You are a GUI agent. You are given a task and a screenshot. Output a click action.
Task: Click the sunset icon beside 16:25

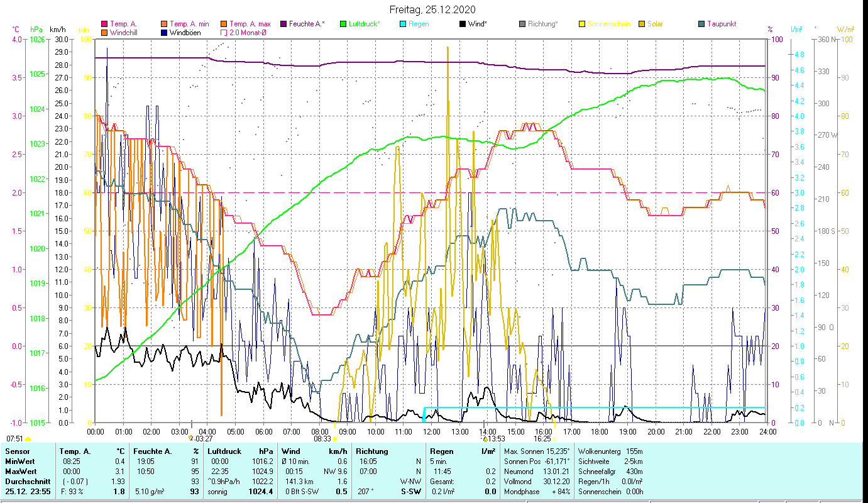555,439
